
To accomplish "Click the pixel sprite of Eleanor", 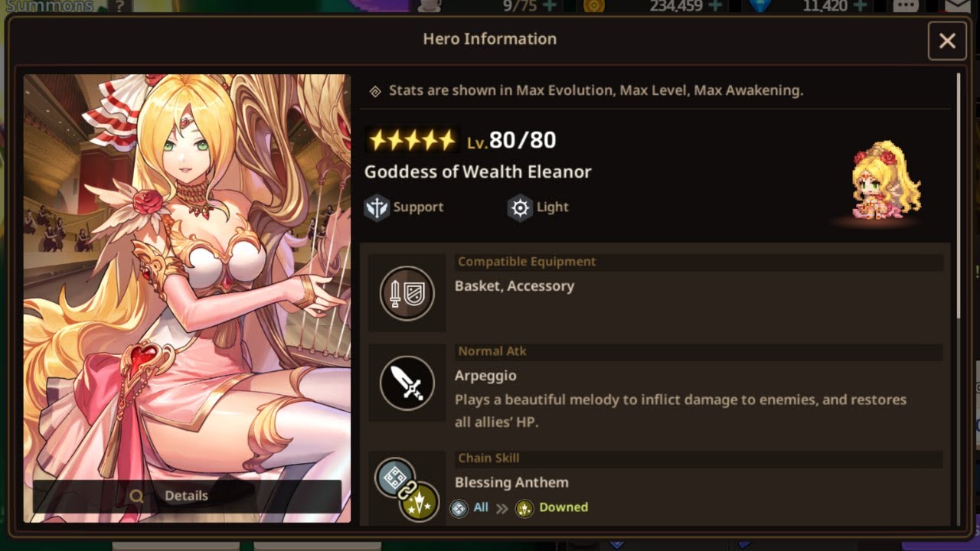I will tap(886, 179).
